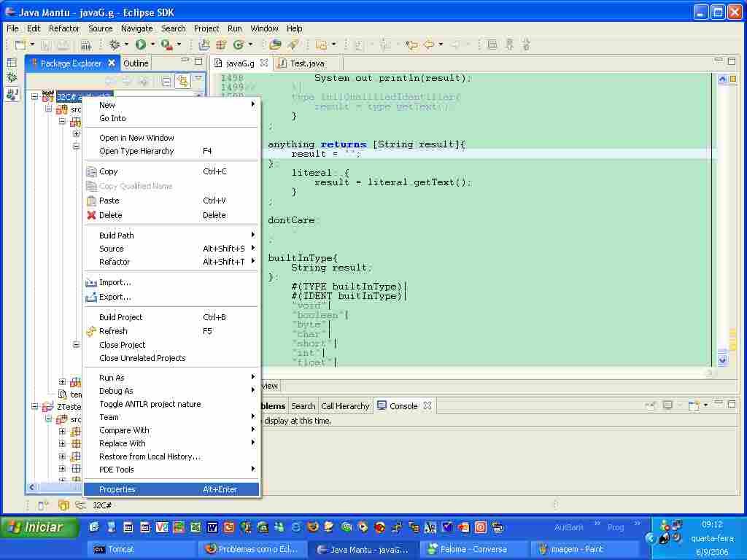Click the Debug bug toolbar icon
Image resolution: width=747 pixels, height=560 pixels.
point(115,45)
